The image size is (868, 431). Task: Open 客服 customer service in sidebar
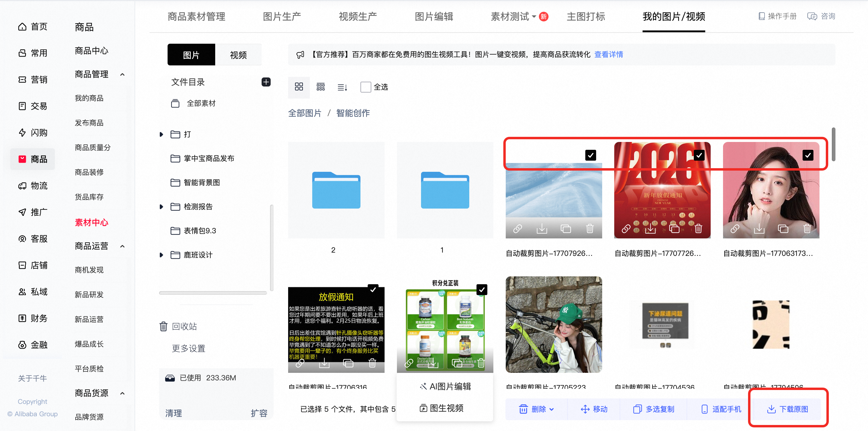click(x=33, y=239)
